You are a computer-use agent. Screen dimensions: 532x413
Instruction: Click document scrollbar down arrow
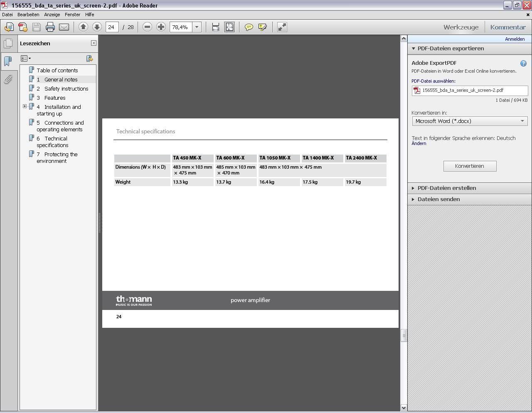[x=404, y=408]
